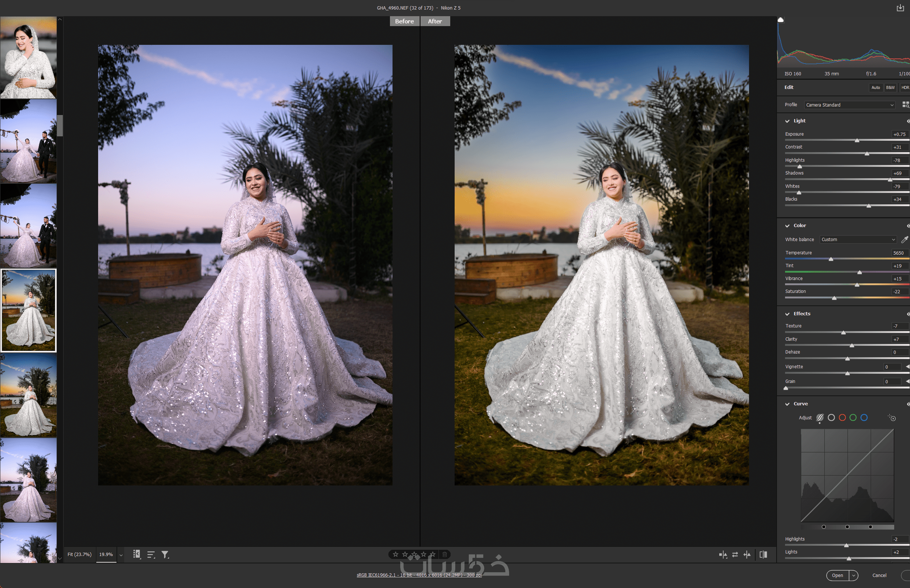The width and height of the screenshot is (910, 588).
Task: Click the save image icon at top right
Action: point(900,8)
